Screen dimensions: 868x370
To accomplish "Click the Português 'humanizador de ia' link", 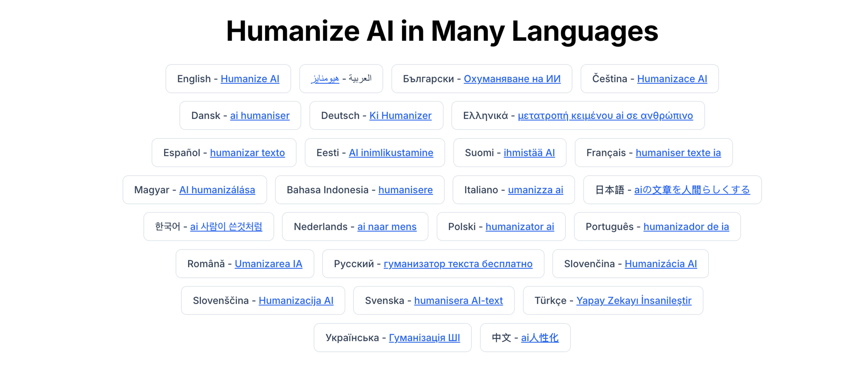I will [x=686, y=227].
